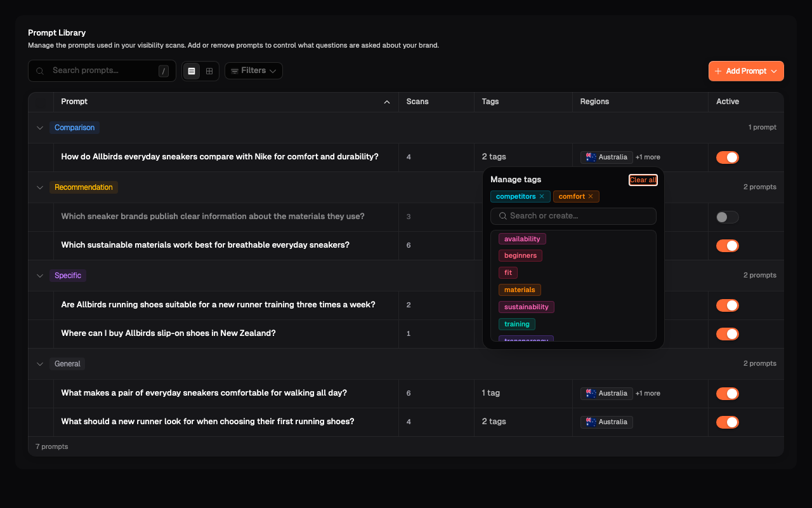Toggle active switch for first running shoes prompt

click(728, 422)
